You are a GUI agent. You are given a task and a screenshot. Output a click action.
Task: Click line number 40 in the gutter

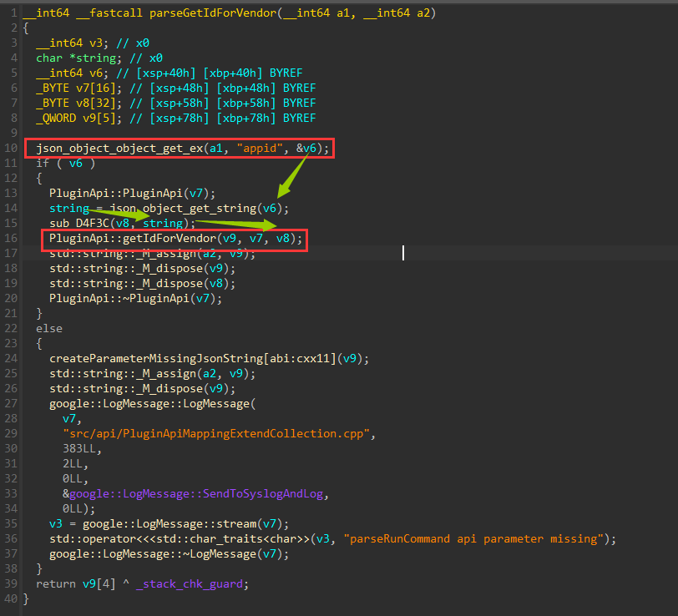tap(10, 598)
